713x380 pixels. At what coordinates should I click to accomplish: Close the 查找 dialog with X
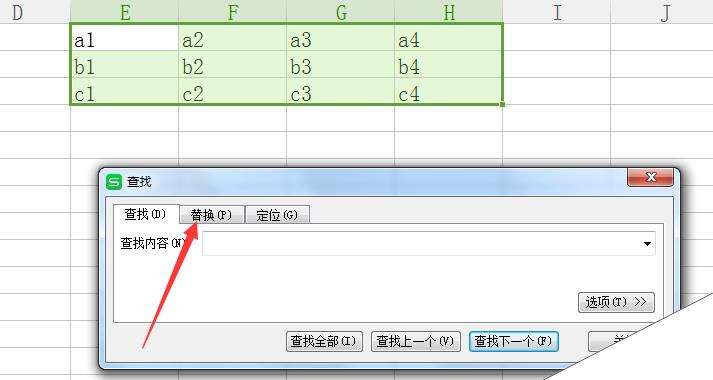point(650,177)
